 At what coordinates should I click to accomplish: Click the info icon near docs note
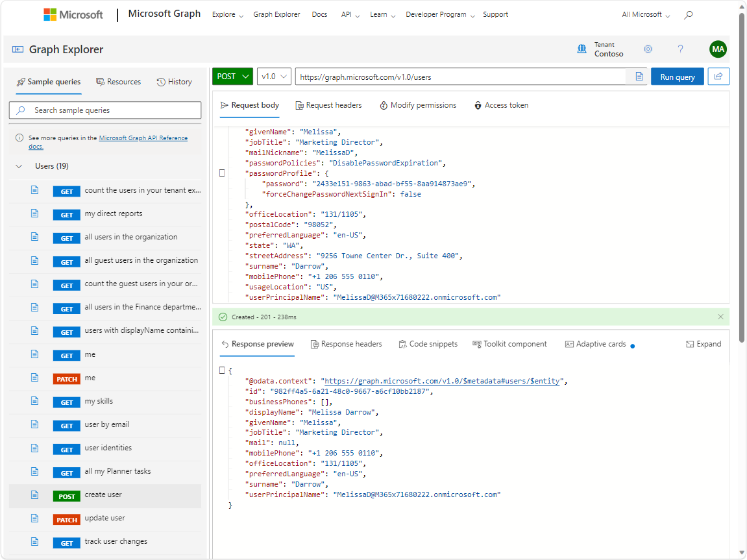19,138
